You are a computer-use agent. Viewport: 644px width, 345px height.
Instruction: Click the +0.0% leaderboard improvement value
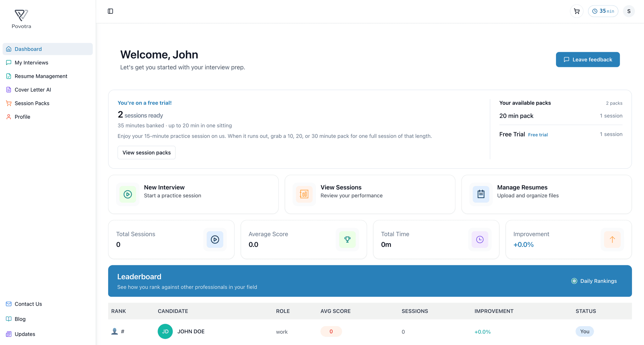point(482,332)
